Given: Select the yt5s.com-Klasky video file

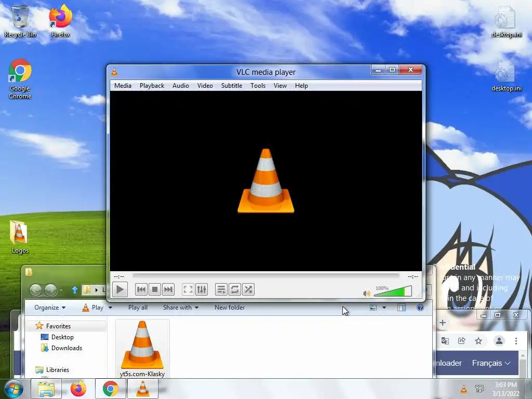Looking at the screenshot, I should pyautogui.click(x=142, y=349).
